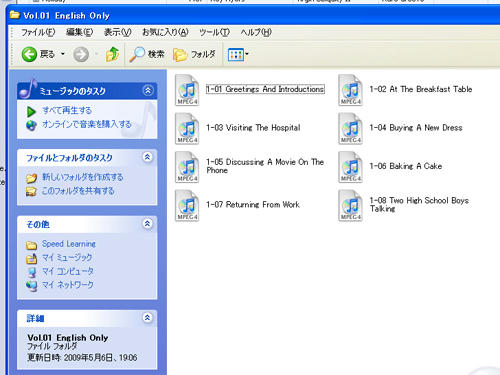Select MPEG-4 icon for 1-02 At The Breakfast Table
The width and height of the screenshot is (500, 375).
coord(350,90)
